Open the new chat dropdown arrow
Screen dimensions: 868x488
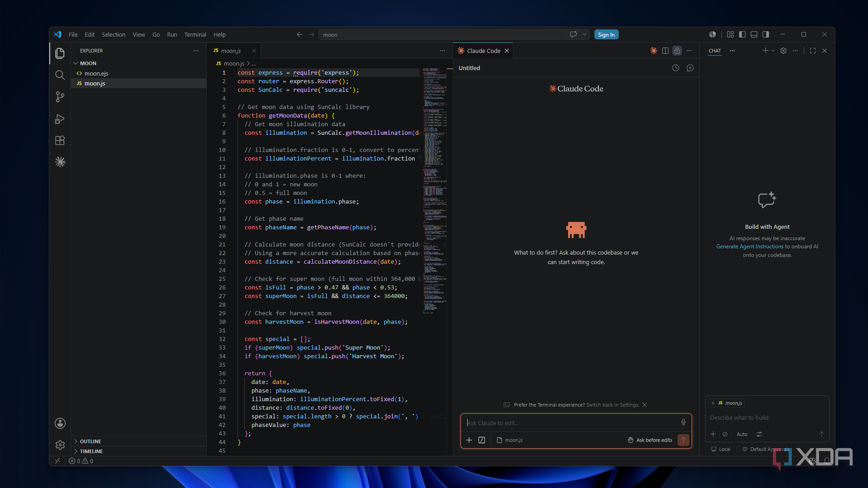click(x=773, y=51)
